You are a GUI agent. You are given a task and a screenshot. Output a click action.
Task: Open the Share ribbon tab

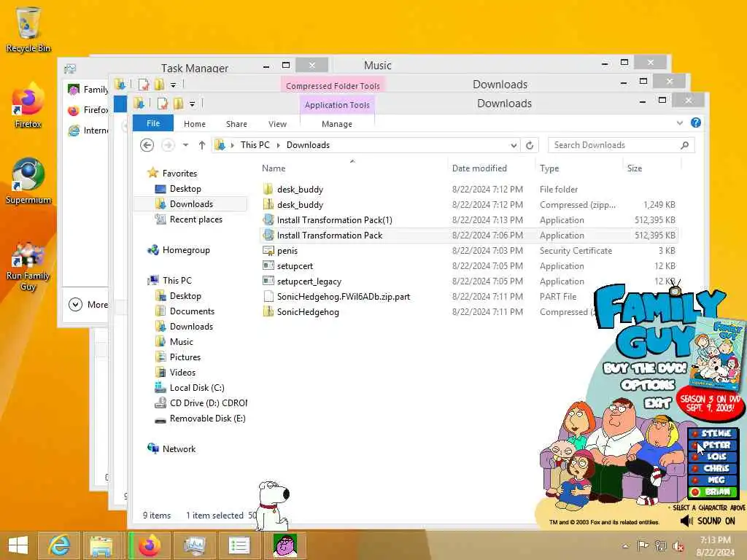(x=236, y=124)
